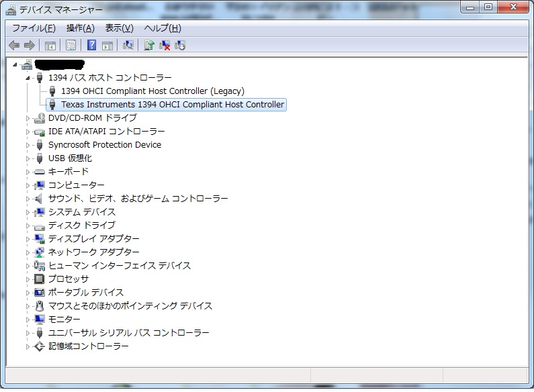Screen dimensions: 534x392
Task: Click the プロセッサ chip icon
Action: pos(40,279)
